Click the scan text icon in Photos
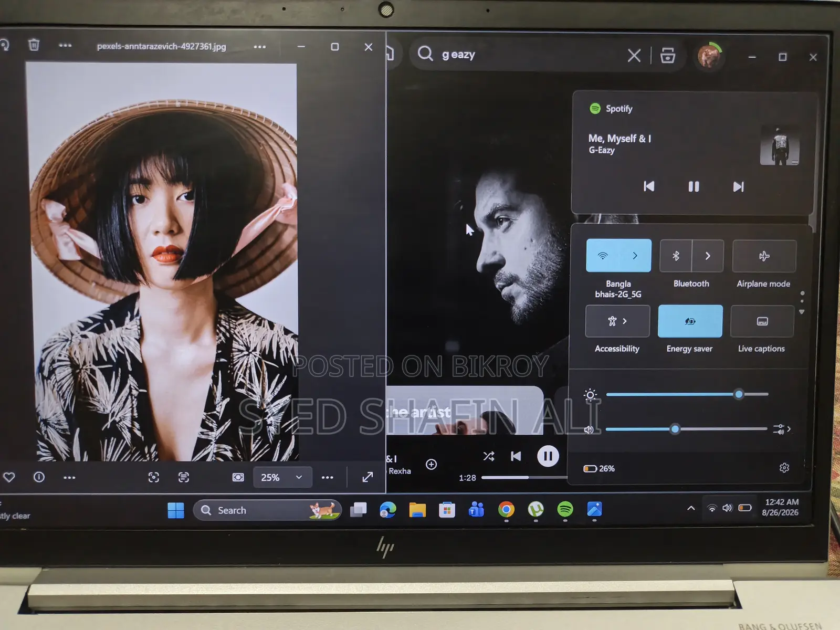The image size is (840, 630). (x=183, y=477)
